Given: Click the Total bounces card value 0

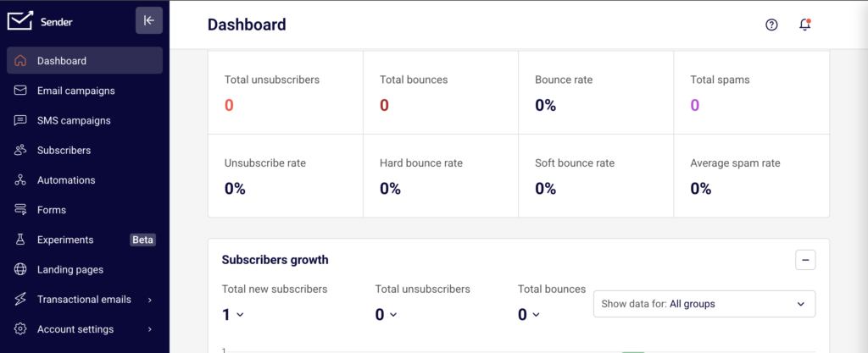Looking at the screenshot, I should pyautogui.click(x=384, y=105).
